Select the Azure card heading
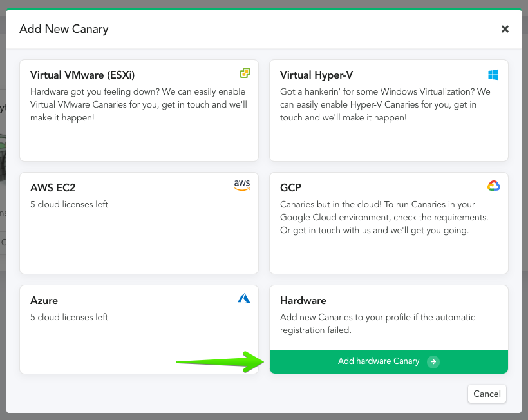The width and height of the screenshot is (528, 420). click(x=44, y=301)
